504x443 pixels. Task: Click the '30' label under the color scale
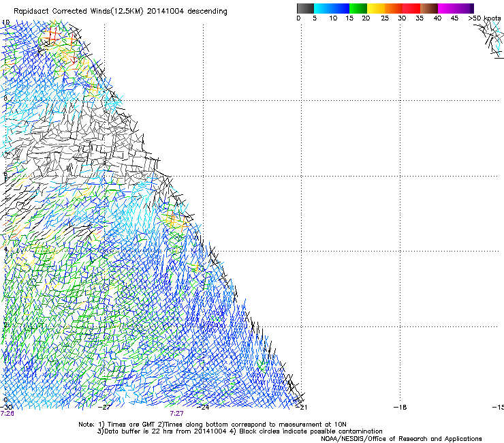coord(402,18)
